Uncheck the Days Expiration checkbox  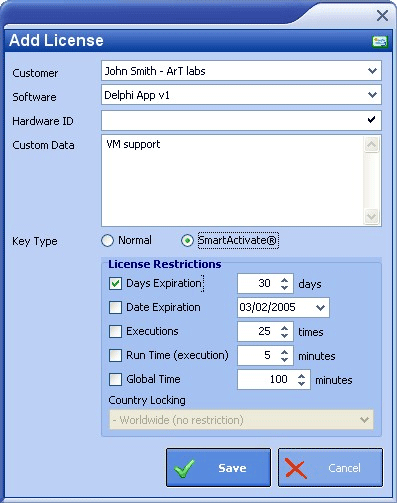point(115,284)
